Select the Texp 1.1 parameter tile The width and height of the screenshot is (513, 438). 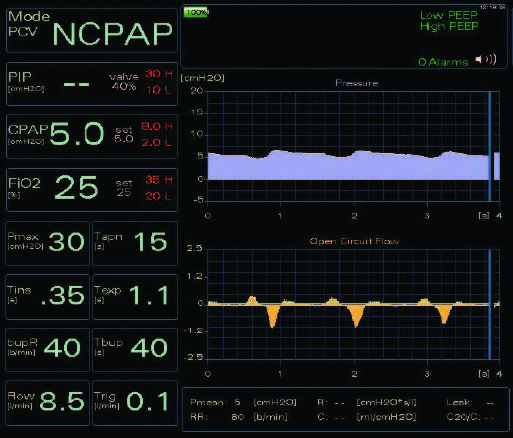tap(135, 297)
